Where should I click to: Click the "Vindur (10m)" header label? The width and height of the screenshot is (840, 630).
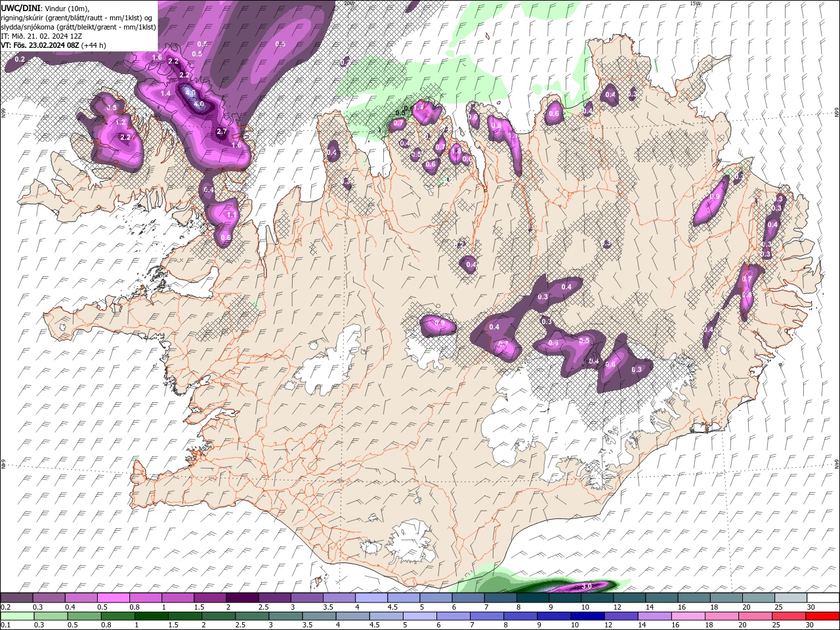coord(66,8)
